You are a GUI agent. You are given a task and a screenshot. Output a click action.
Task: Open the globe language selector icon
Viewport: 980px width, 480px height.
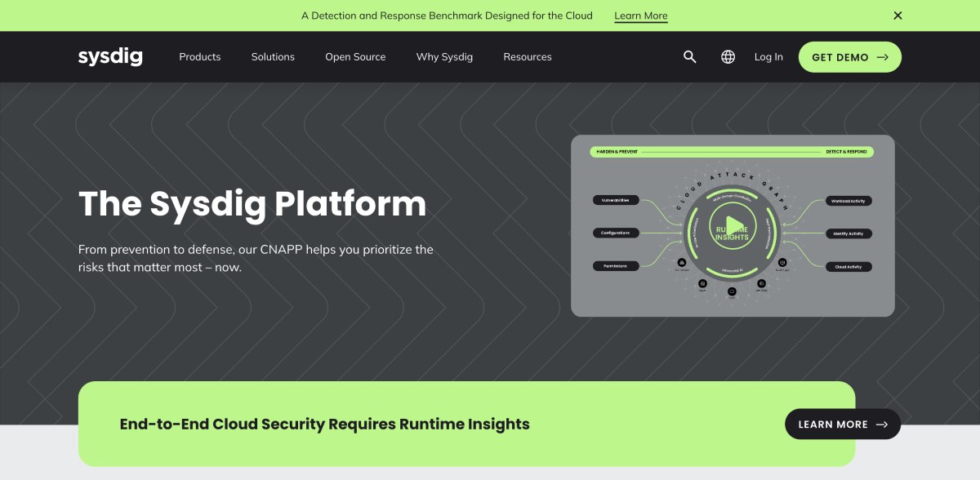pos(728,56)
